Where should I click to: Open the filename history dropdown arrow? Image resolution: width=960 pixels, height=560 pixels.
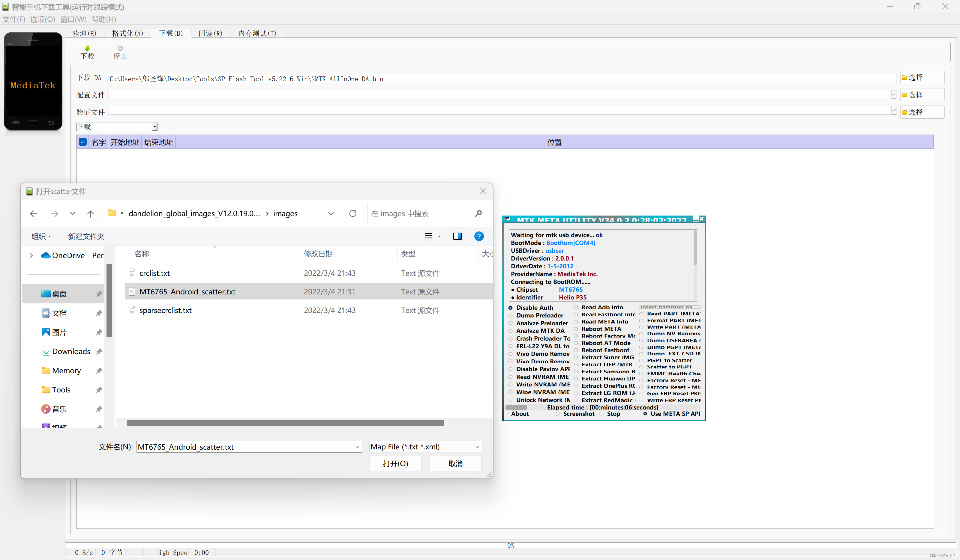[357, 447]
